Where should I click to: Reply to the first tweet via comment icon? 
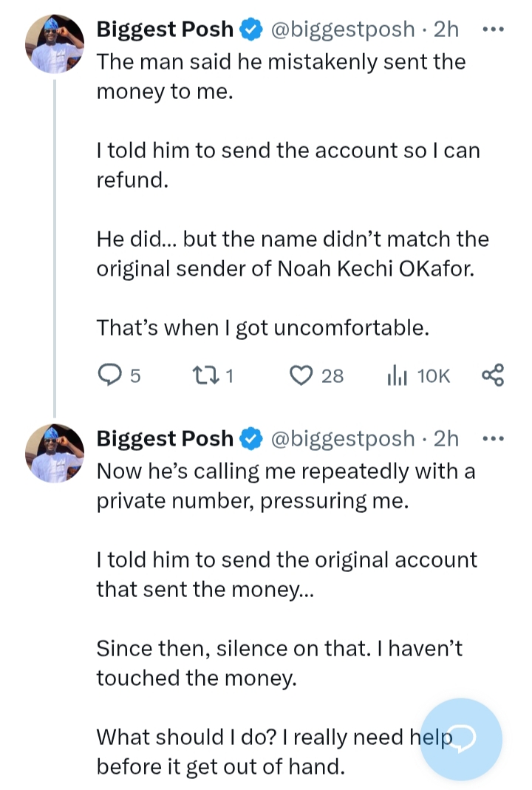pos(110,376)
